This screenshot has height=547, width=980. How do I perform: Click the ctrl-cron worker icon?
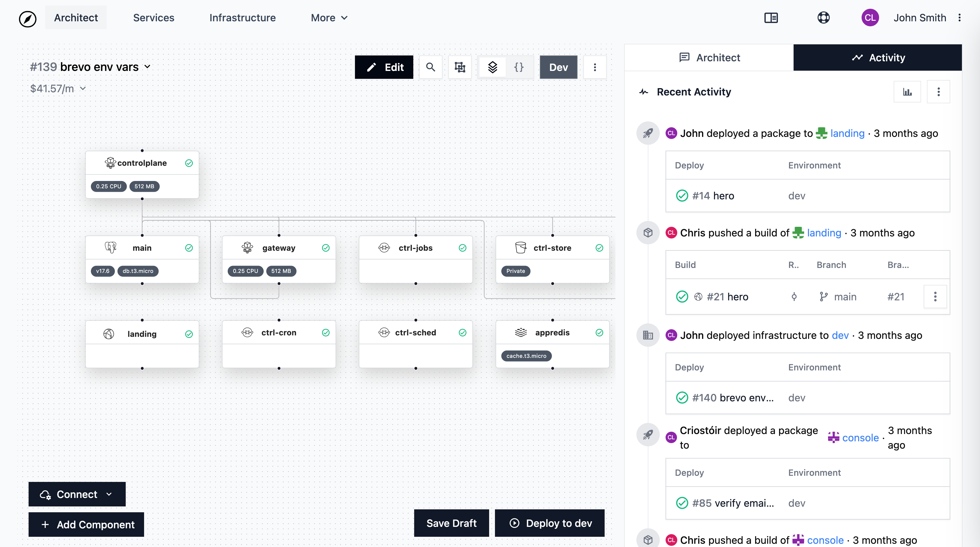pos(247,333)
